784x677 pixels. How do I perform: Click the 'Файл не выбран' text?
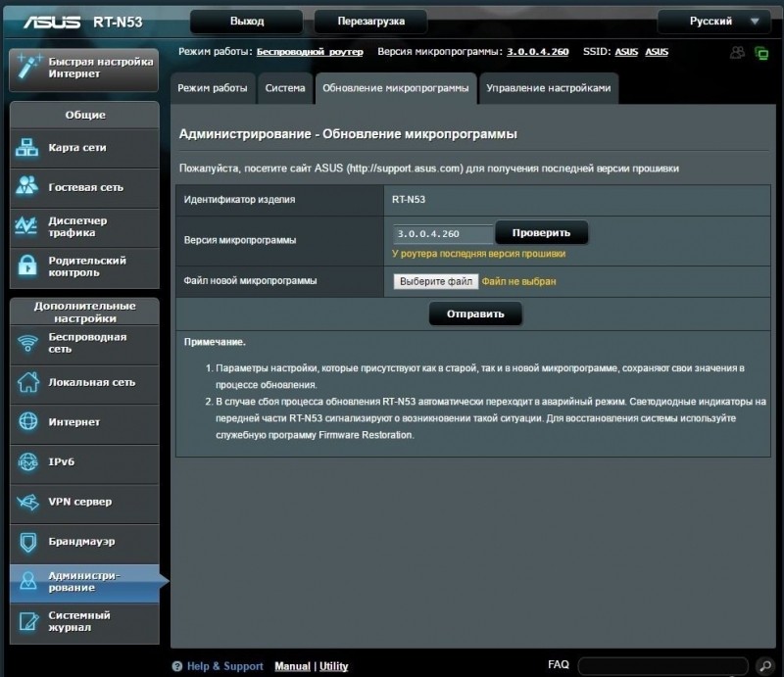(x=518, y=281)
